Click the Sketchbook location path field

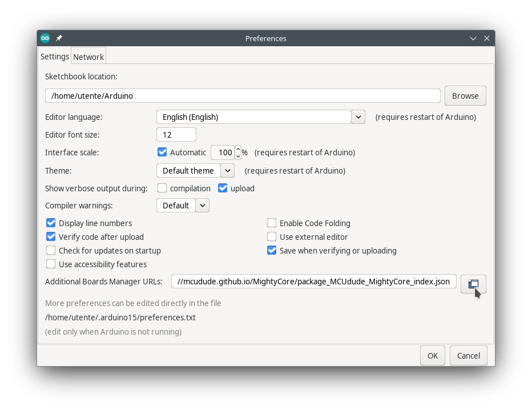point(243,96)
